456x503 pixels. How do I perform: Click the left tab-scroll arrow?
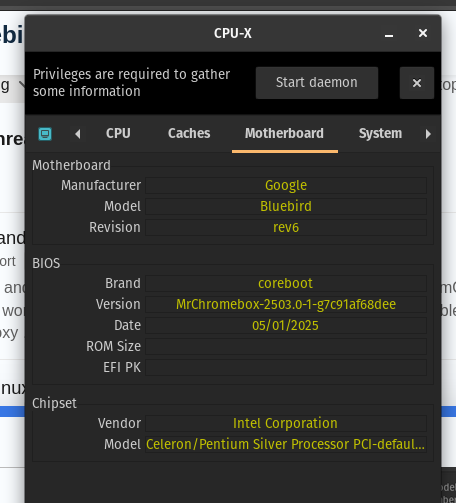[78, 134]
